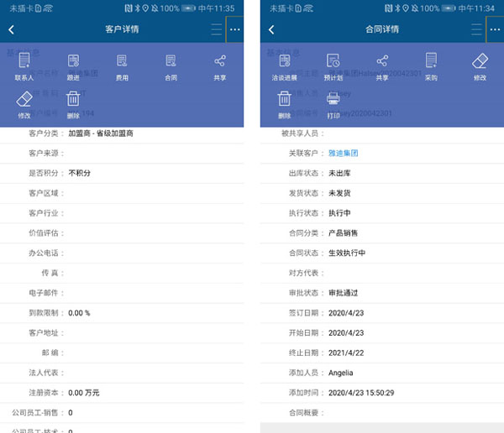The height and width of the screenshot is (433, 504).
Task: Tap 合同 icon in the customer menu
Action: click(x=171, y=65)
